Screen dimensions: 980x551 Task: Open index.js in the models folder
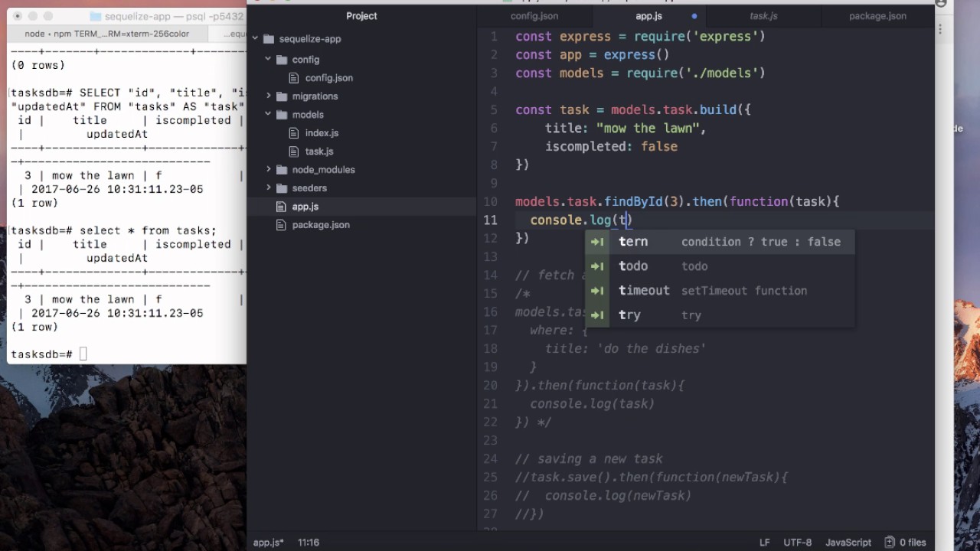tap(322, 133)
